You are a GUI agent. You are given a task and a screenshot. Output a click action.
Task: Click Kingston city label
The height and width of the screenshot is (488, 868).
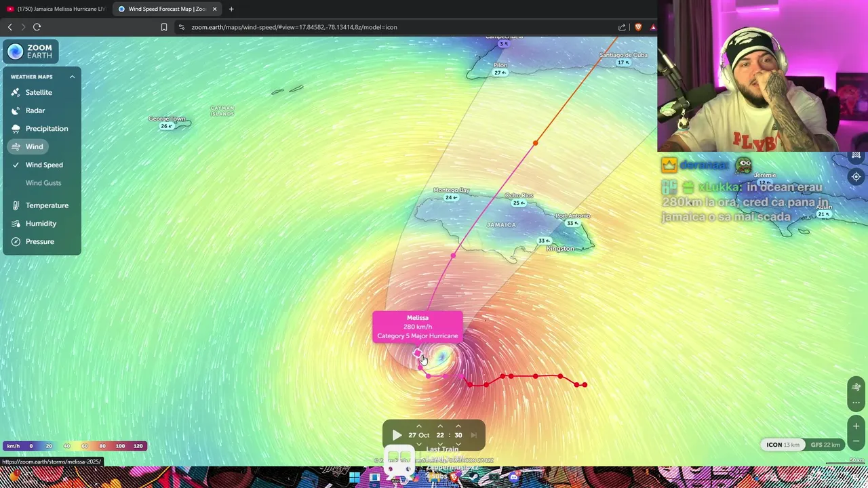[x=560, y=249]
